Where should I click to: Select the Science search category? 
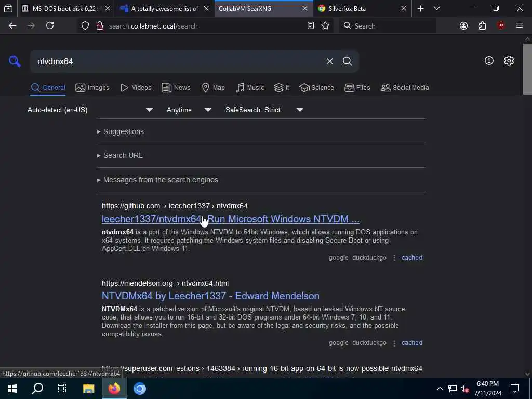point(316,87)
